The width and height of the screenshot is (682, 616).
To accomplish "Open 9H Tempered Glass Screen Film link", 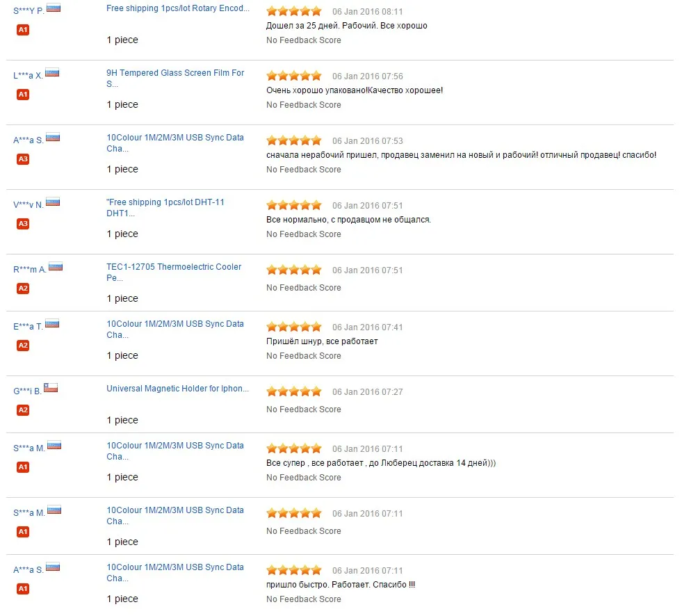I will pyautogui.click(x=175, y=79).
